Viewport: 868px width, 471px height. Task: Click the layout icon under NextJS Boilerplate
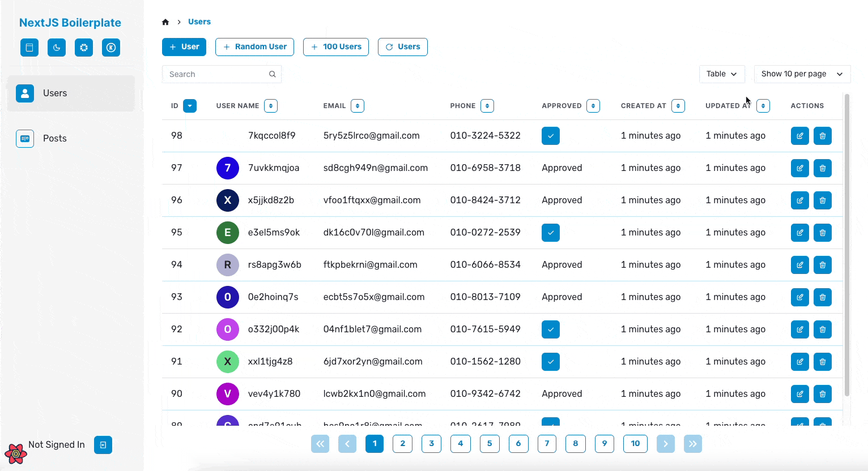click(x=29, y=48)
